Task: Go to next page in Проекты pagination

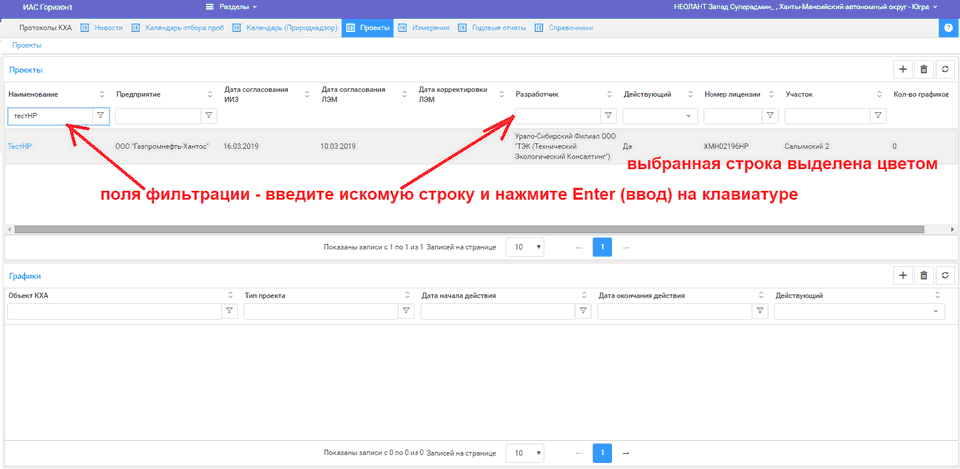Action: click(626, 247)
